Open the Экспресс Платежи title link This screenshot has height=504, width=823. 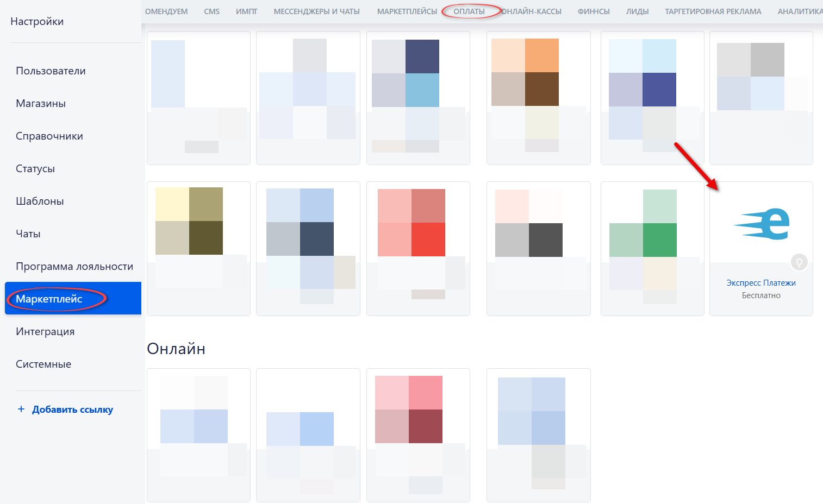tap(760, 283)
